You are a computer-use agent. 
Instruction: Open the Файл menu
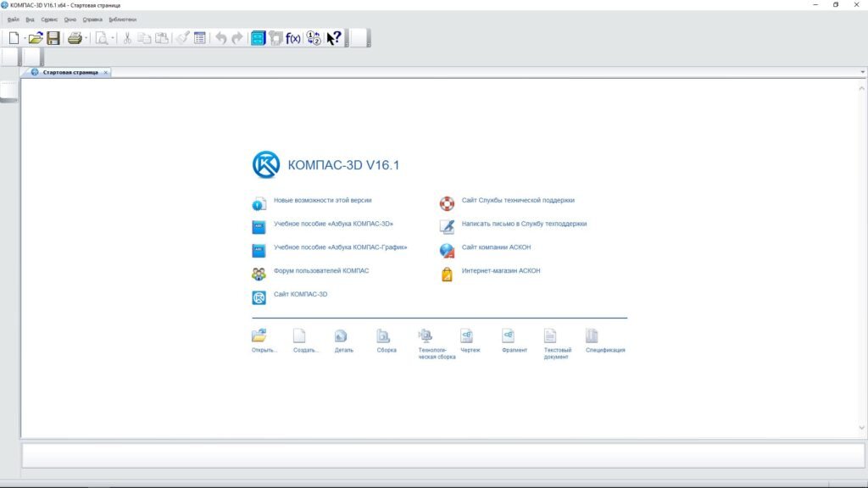coord(14,19)
